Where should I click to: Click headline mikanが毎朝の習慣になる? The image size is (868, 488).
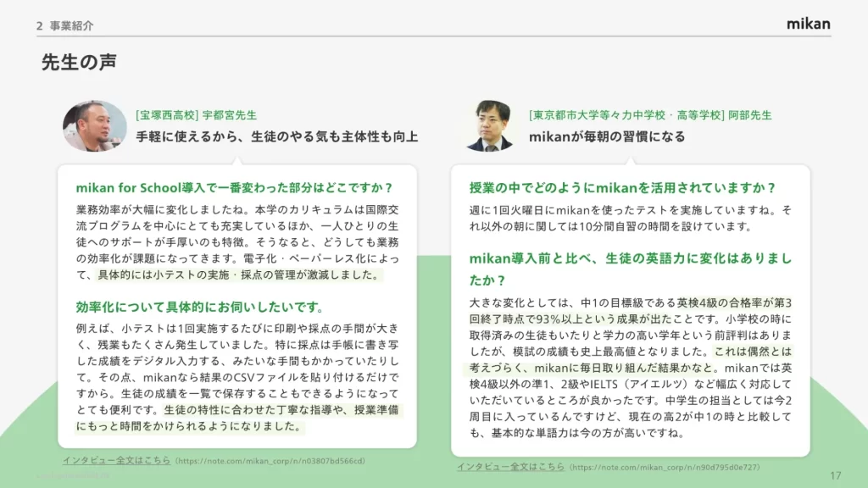click(607, 136)
